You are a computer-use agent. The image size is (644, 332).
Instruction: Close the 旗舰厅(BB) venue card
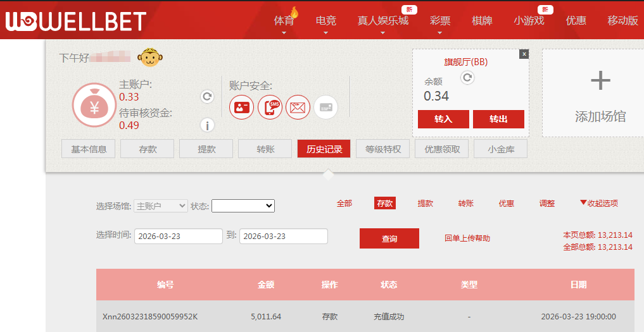tap(524, 54)
